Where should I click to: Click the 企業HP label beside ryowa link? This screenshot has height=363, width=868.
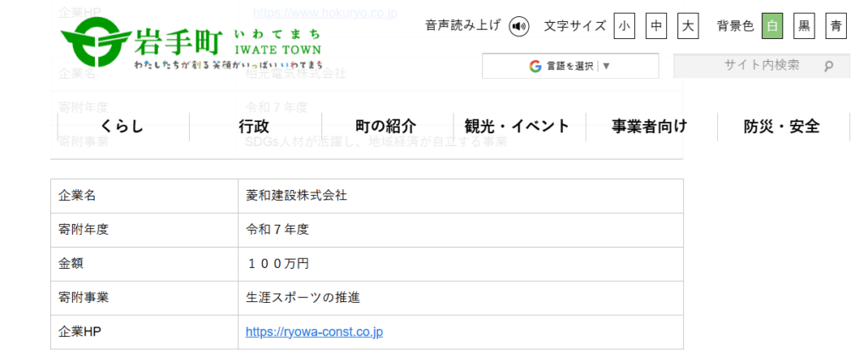tap(80, 332)
